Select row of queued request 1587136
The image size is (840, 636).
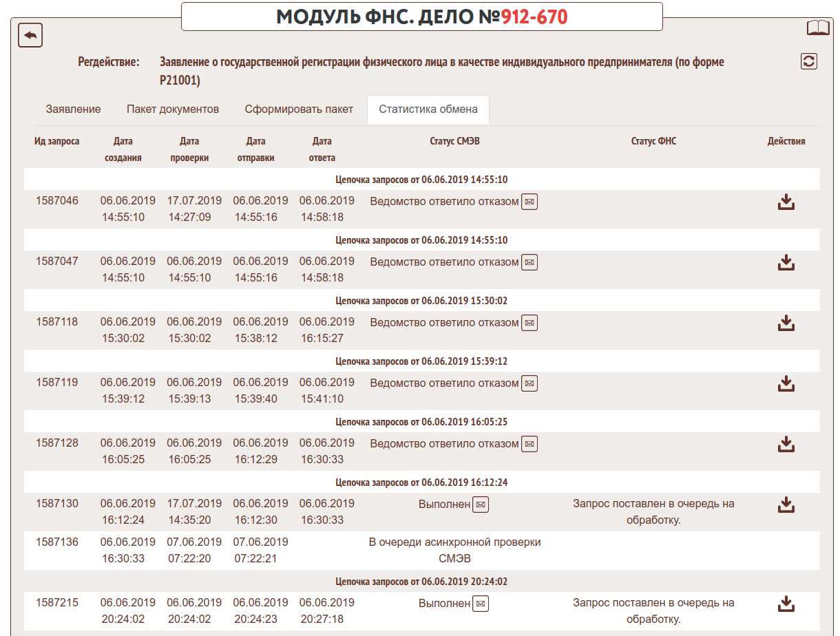coord(57,542)
